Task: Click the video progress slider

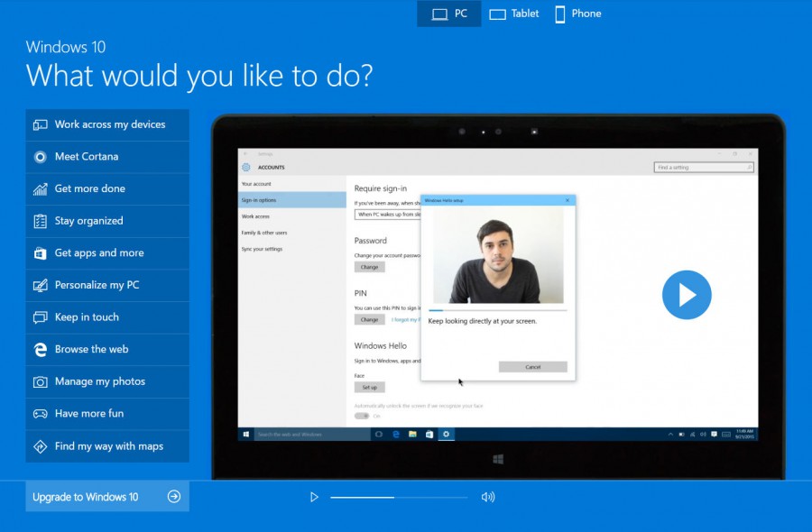Action: click(x=397, y=497)
